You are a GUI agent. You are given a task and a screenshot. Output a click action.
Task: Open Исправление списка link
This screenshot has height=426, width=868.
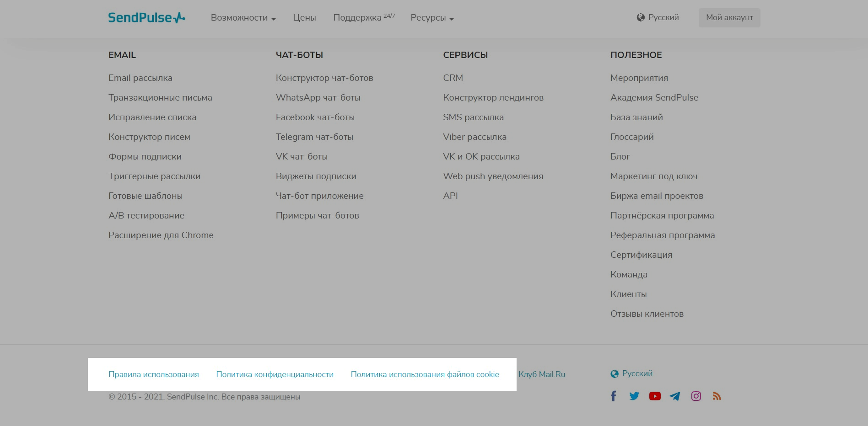tap(152, 117)
